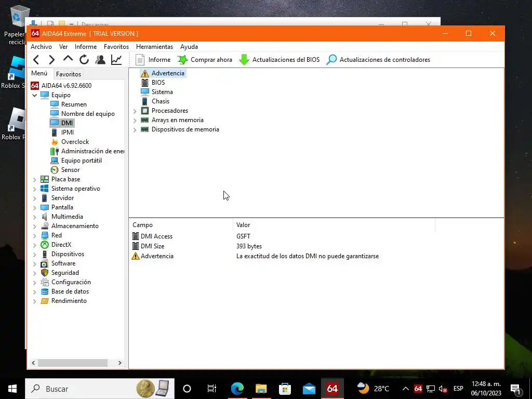Expand Arrays en memoria
This screenshot has height=399, width=532.
coord(135,121)
